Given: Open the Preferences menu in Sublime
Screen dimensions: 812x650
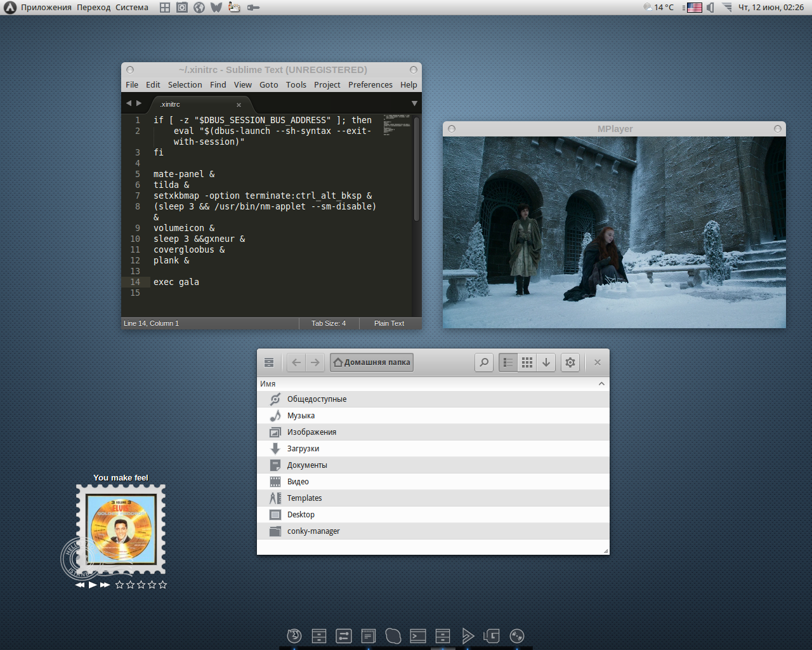Looking at the screenshot, I should click(x=370, y=84).
